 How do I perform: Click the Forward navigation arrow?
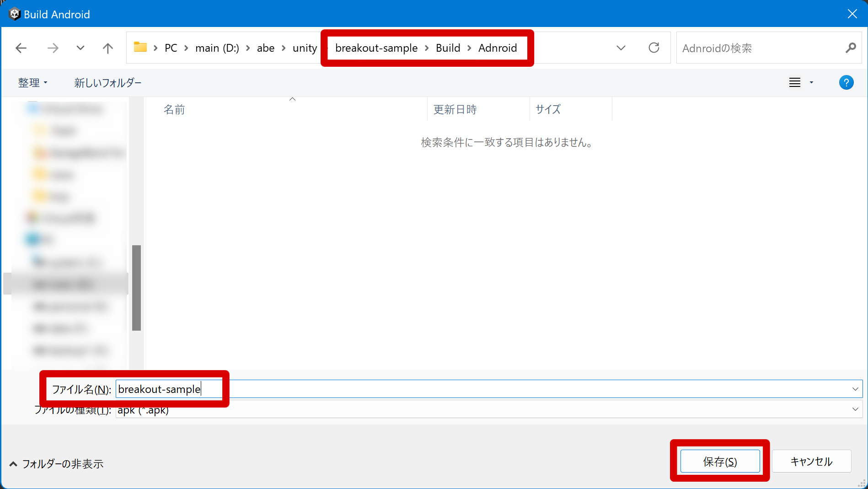tap(53, 48)
